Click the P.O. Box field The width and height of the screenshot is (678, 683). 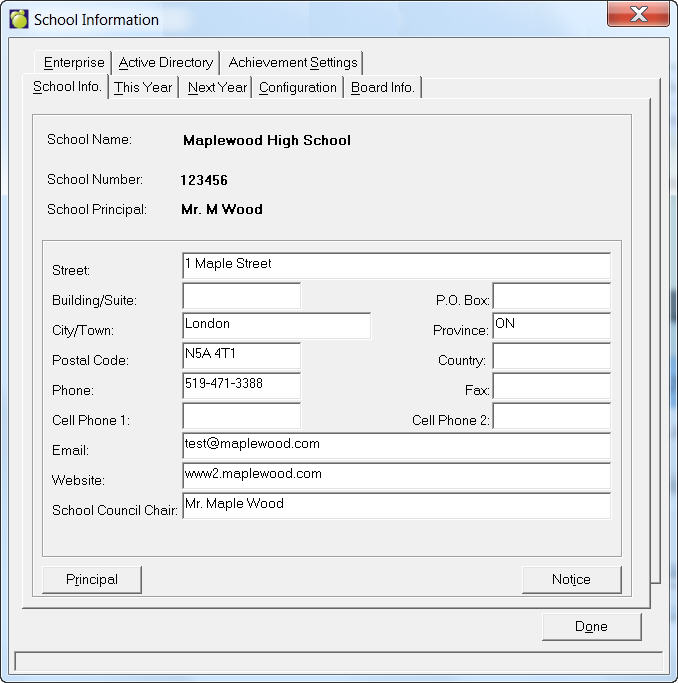[x=551, y=297]
